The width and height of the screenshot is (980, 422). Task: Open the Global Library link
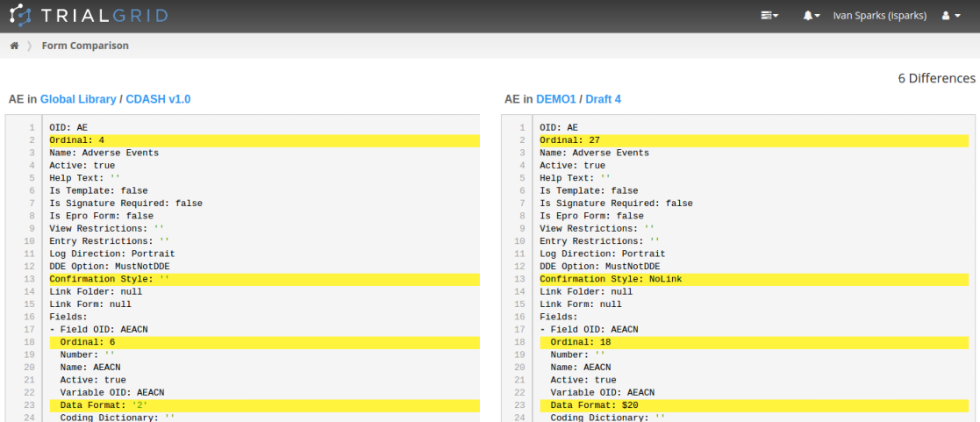78,99
